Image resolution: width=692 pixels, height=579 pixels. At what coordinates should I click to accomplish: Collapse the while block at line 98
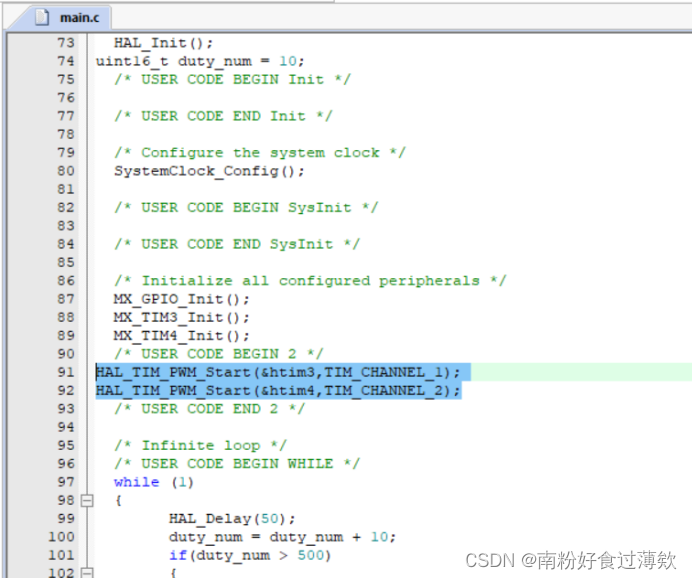[87, 500]
